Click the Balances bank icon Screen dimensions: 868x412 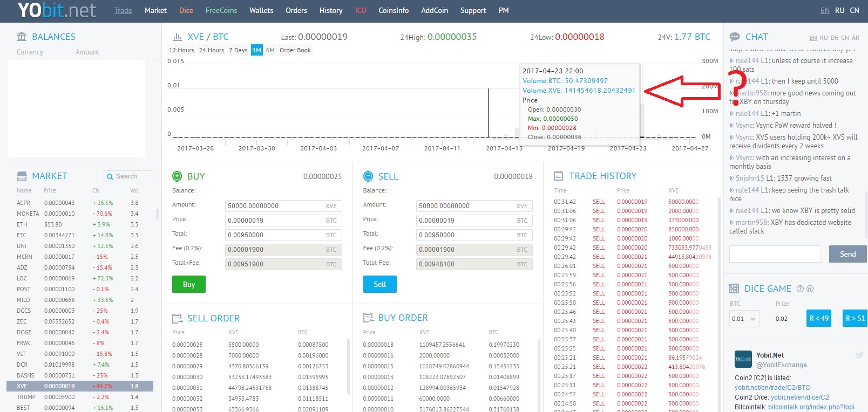(22, 37)
